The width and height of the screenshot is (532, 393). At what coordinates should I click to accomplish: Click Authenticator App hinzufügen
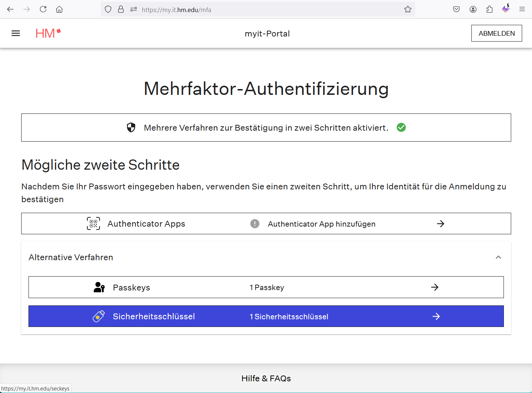pos(321,224)
